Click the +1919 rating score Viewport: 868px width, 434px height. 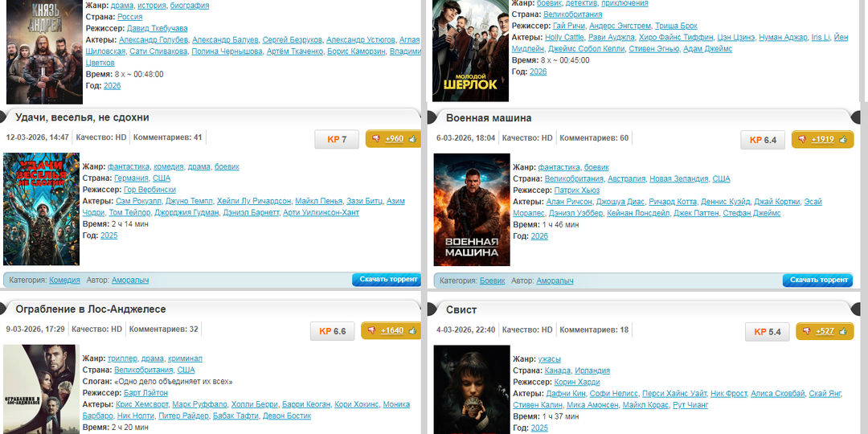point(823,140)
